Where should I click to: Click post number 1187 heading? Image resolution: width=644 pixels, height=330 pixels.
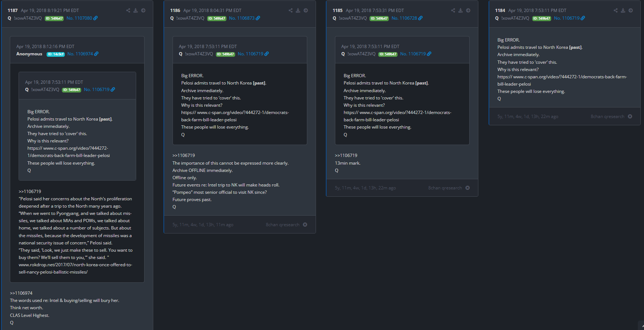pyautogui.click(x=13, y=11)
